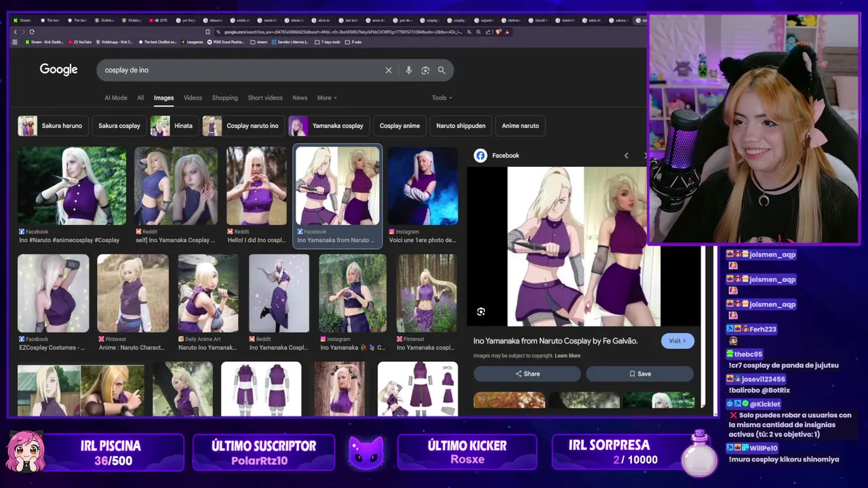Search inside preview image with Lens icon
The width and height of the screenshot is (868, 488).
[x=481, y=312]
